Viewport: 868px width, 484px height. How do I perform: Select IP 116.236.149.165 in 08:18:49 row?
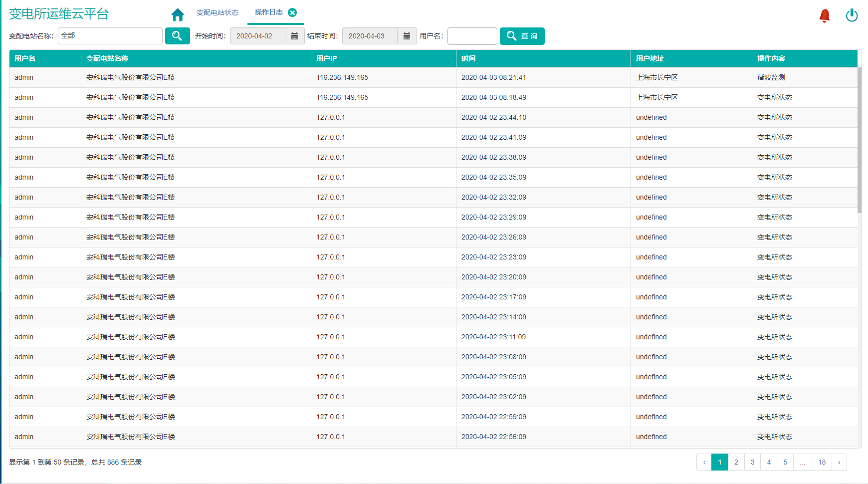(342, 97)
